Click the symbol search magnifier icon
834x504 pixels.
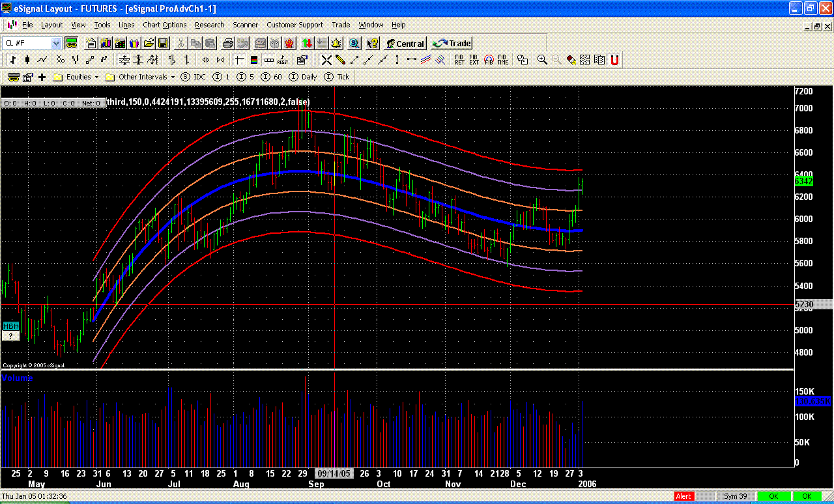tap(353, 43)
